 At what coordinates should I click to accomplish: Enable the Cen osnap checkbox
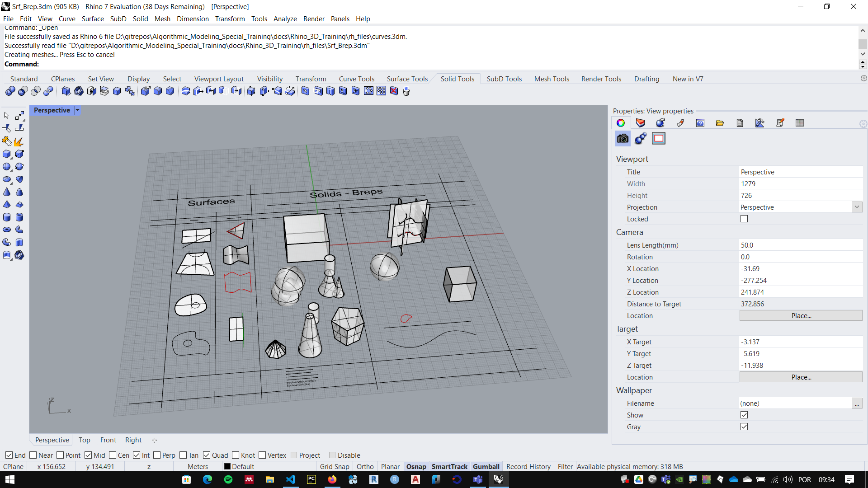113,455
